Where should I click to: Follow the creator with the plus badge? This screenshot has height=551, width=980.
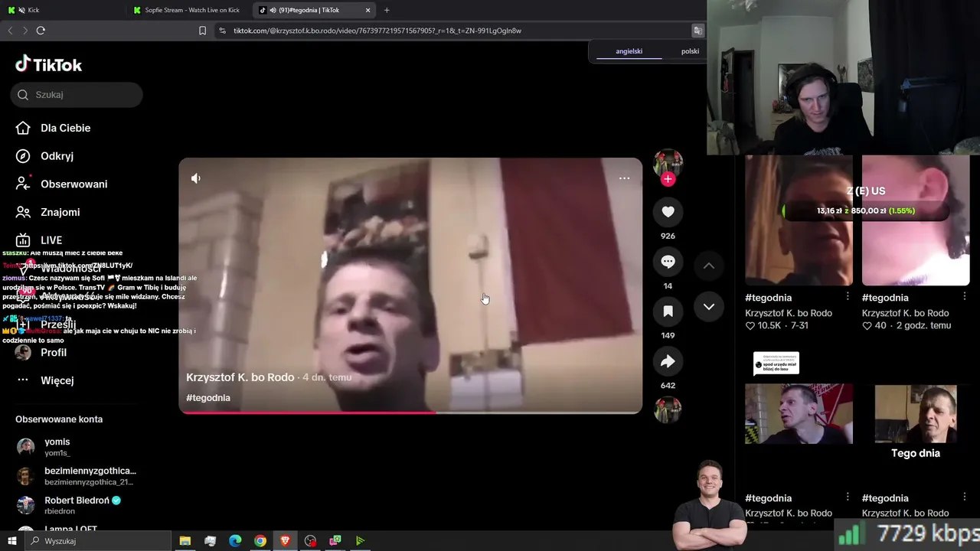click(x=668, y=179)
